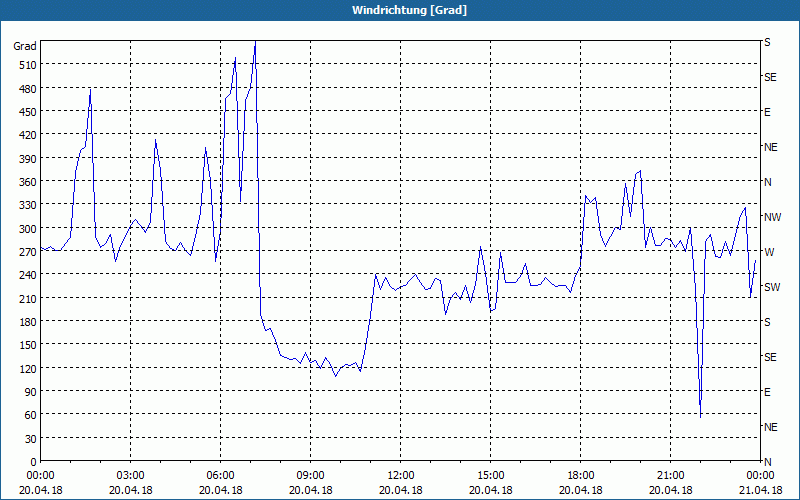800x500 pixels.
Task: Click the 180 y-axis value
Action: click(28, 322)
